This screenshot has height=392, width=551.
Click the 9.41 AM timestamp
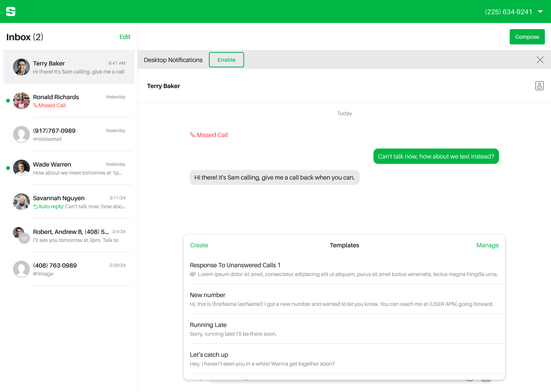[x=117, y=63]
